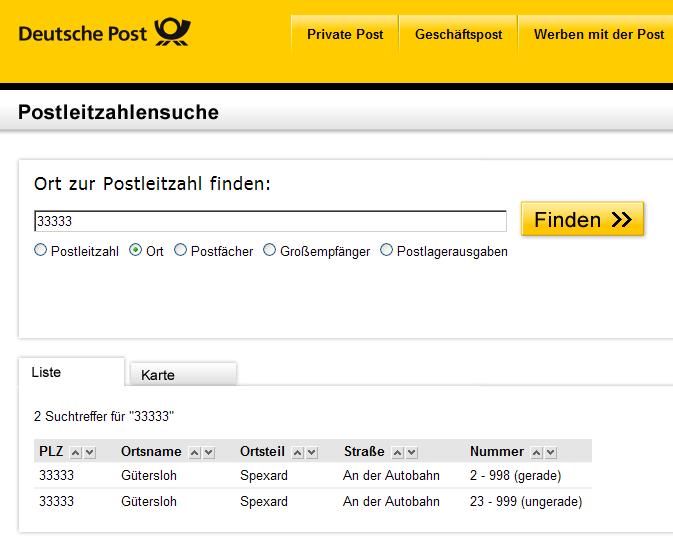Sort PLZ column descending

tap(89, 453)
